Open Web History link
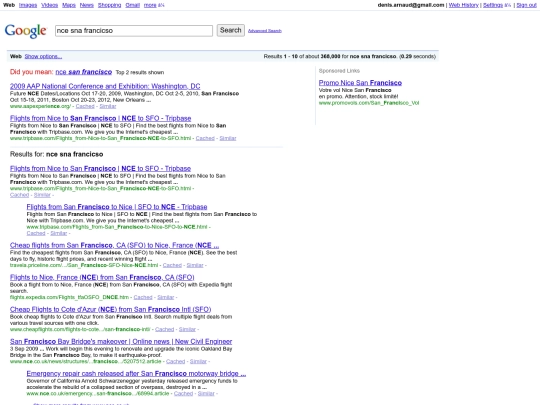Viewport: 540px width, 405px height. click(464, 5)
